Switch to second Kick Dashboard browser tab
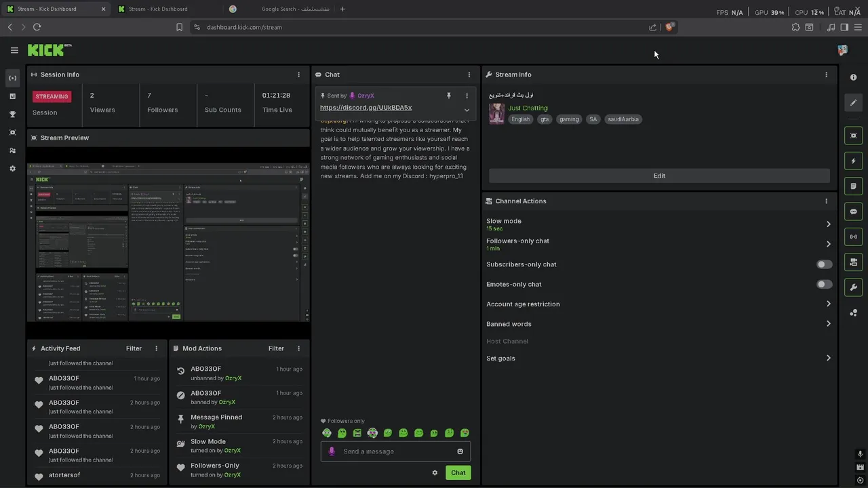 [164, 9]
